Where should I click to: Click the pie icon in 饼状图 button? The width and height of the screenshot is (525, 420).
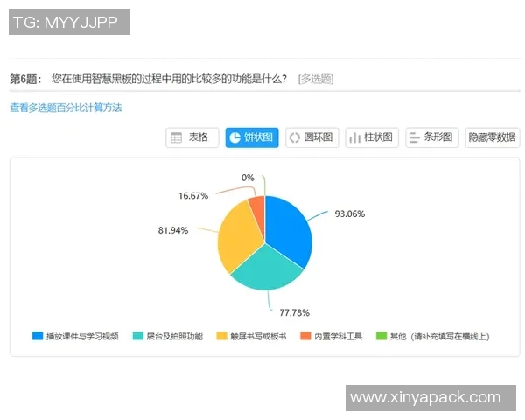(x=235, y=137)
